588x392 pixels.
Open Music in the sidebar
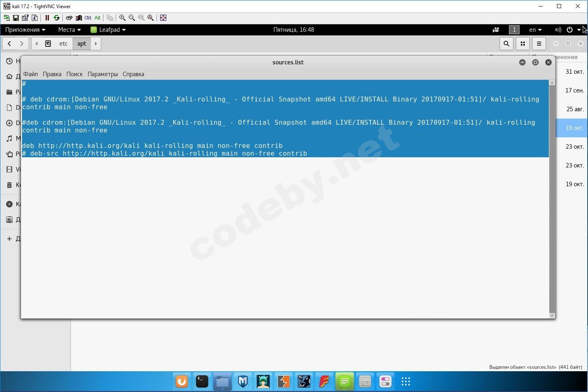[11, 139]
